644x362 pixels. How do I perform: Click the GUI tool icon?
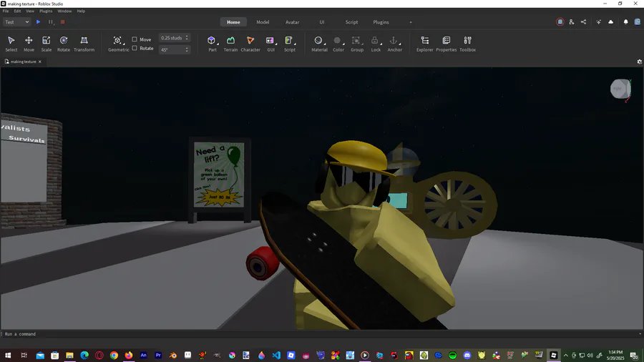tap(270, 41)
